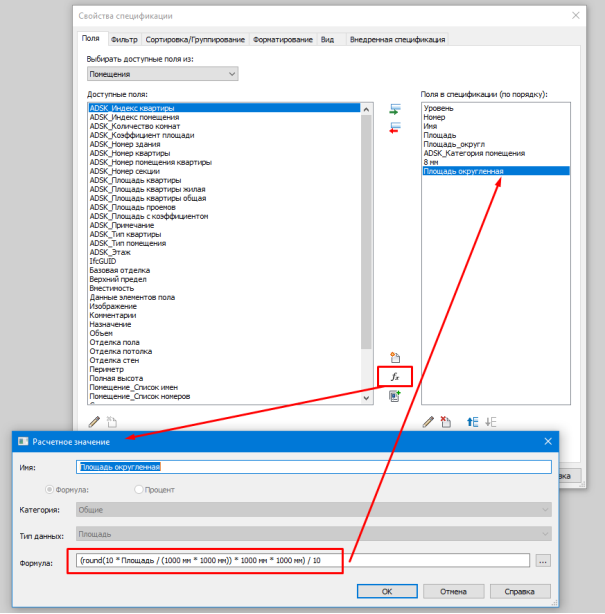Switch to the Поля tab
Viewport: 605px width, 614px height.
(90, 38)
